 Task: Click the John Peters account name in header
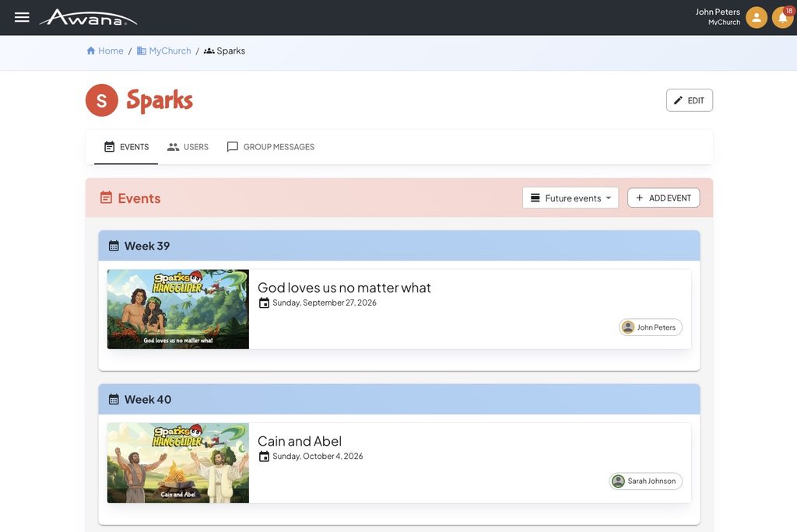tap(718, 12)
